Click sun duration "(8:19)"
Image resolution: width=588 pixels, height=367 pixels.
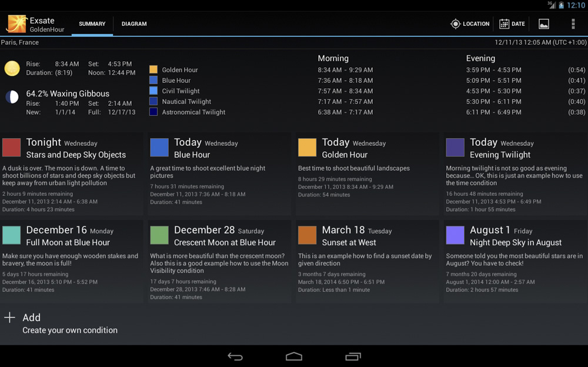(64, 73)
